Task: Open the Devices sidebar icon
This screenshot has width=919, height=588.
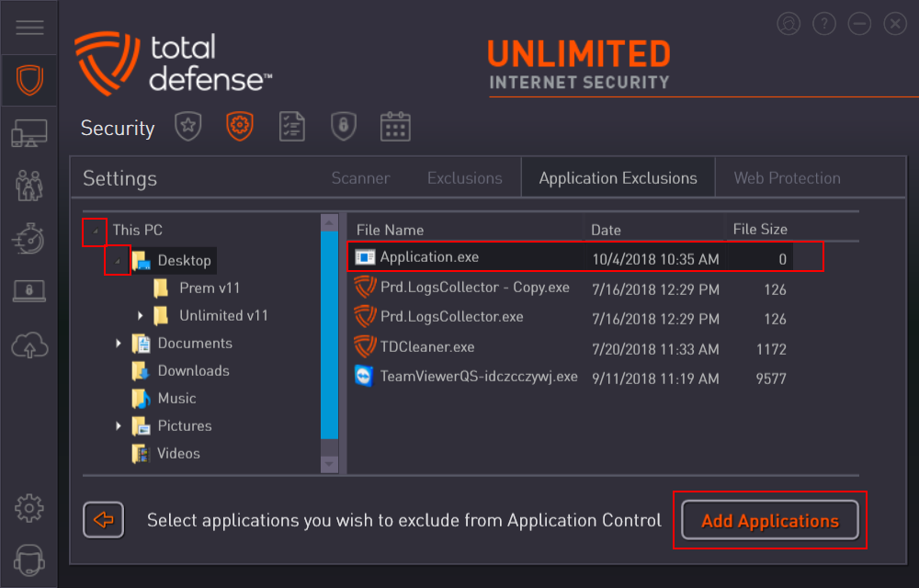Action: [x=29, y=133]
